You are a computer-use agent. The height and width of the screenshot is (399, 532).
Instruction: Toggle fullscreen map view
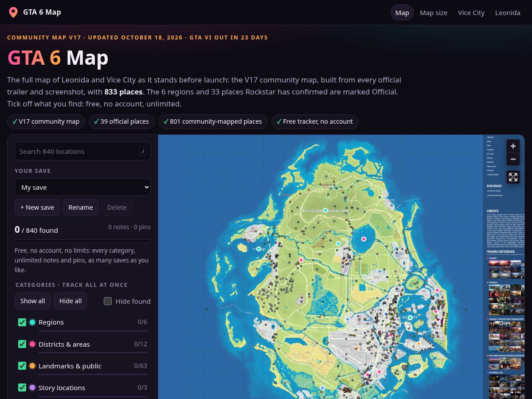[513, 177]
